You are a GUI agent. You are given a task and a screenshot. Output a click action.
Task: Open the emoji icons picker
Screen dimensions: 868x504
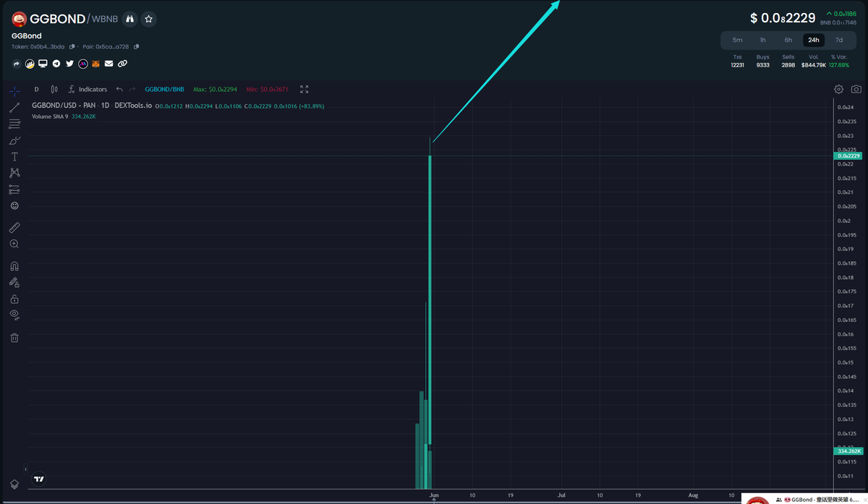tap(14, 206)
